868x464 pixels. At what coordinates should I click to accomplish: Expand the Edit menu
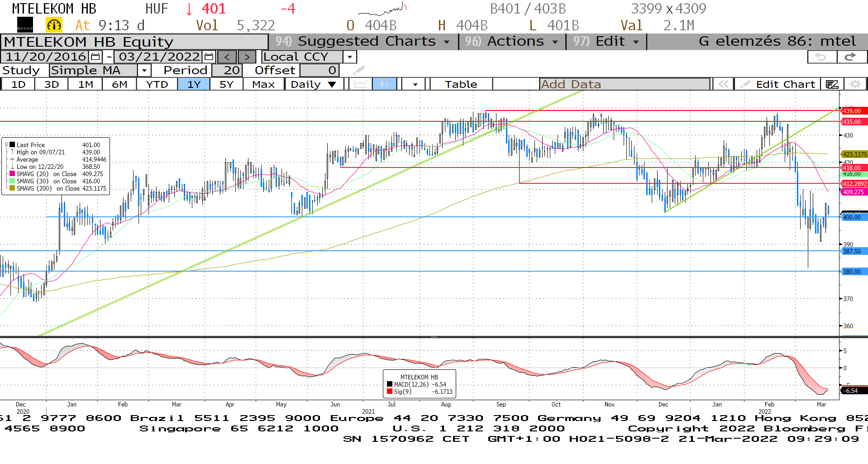[x=606, y=42]
